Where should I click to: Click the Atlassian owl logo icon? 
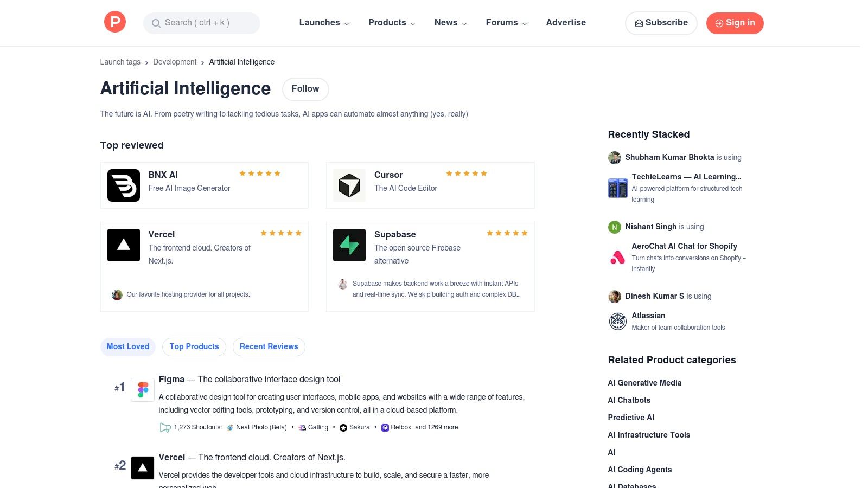pyautogui.click(x=618, y=322)
